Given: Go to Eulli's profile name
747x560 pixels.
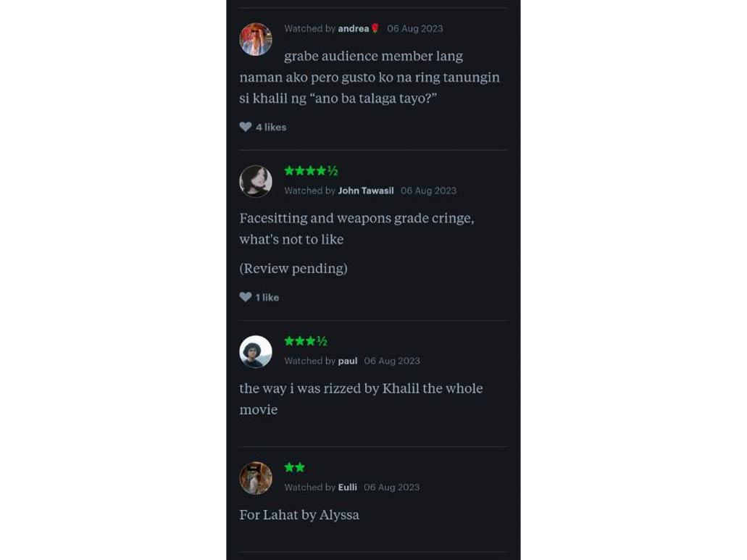Looking at the screenshot, I should coord(348,488).
